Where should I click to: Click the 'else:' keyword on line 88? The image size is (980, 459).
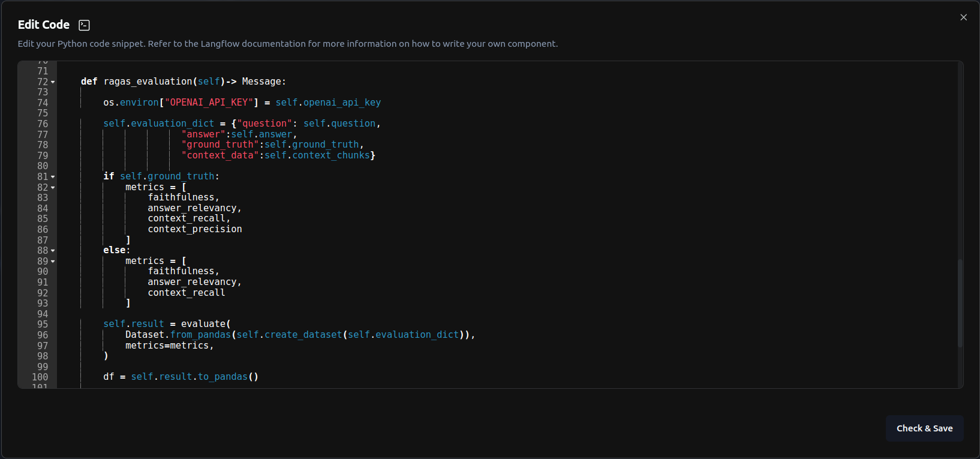pos(116,250)
